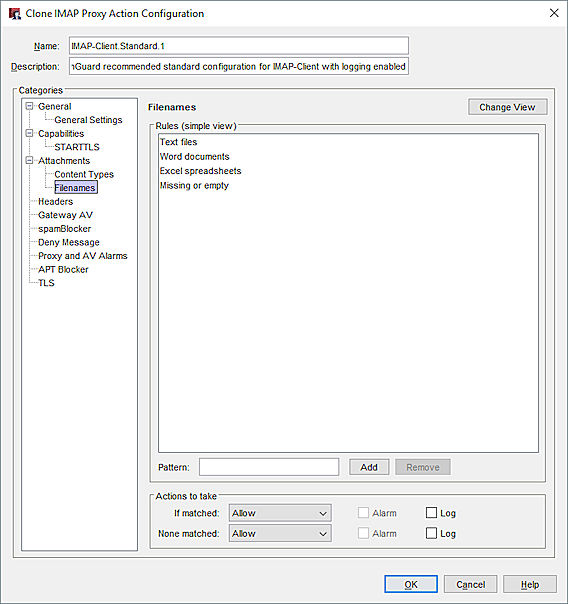Enable Log for None matched
This screenshot has width=568, height=604.
[431, 533]
